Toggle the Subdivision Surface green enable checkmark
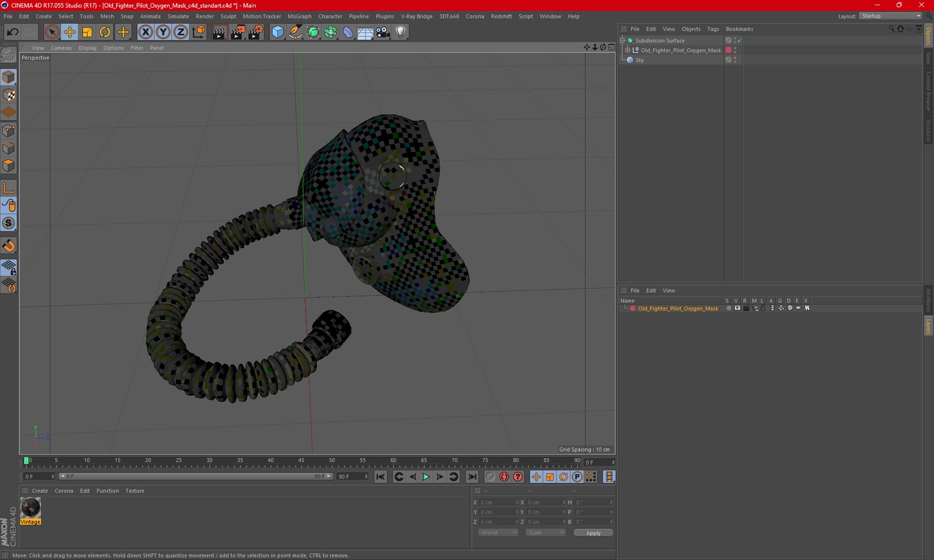The width and height of the screenshot is (934, 560). coord(739,40)
